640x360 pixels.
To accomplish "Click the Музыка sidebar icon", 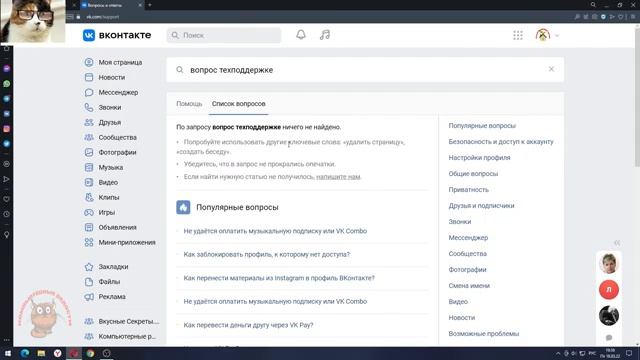I will (89, 167).
